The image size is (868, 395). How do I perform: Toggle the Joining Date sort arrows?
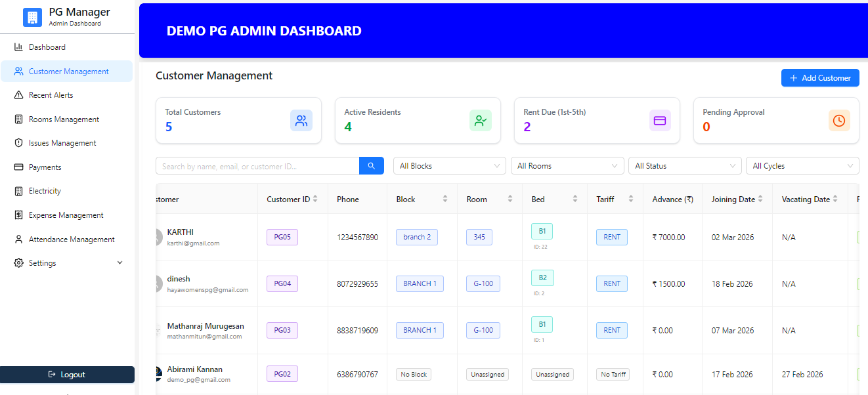click(762, 199)
